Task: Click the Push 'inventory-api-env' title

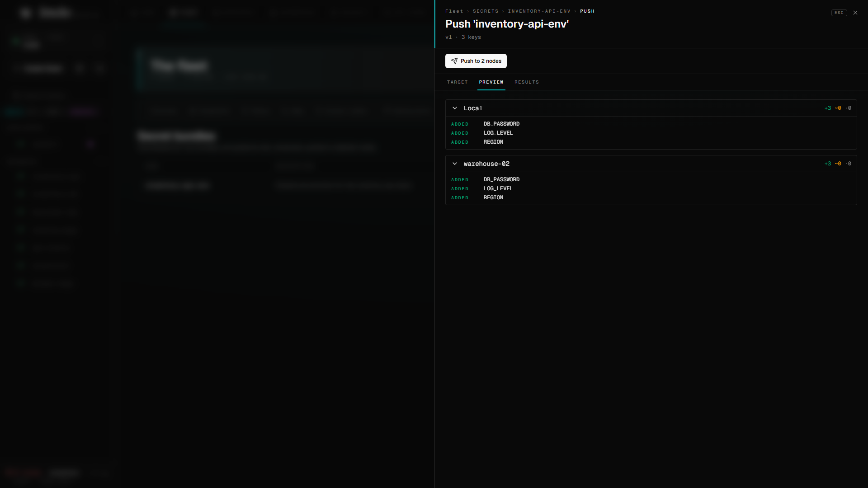Action: [507, 24]
